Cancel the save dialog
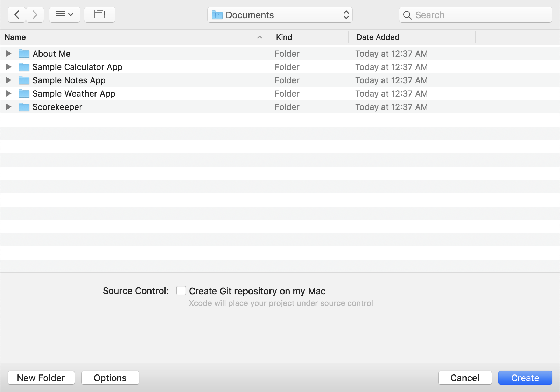 [465, 378]
